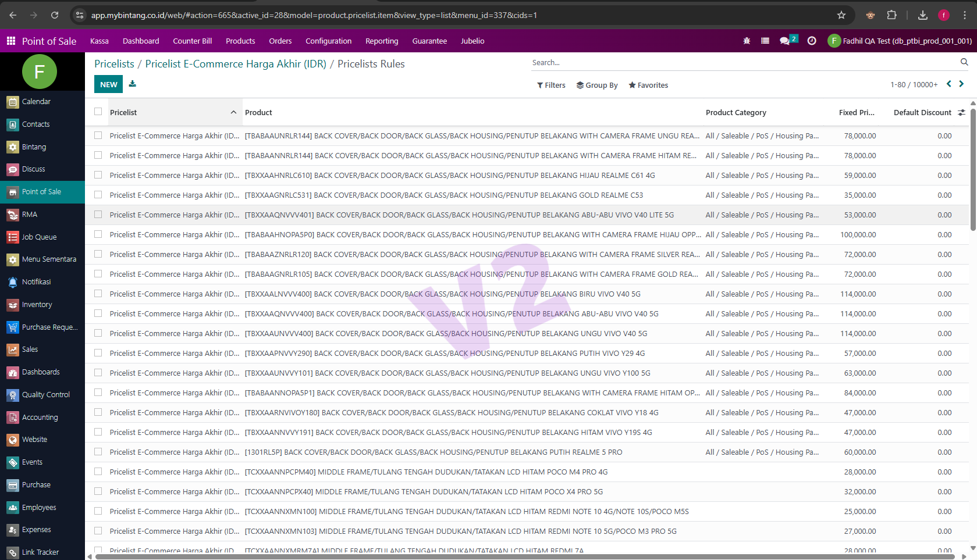
Task: Go to next page arrow
Action: coord(961,84)
